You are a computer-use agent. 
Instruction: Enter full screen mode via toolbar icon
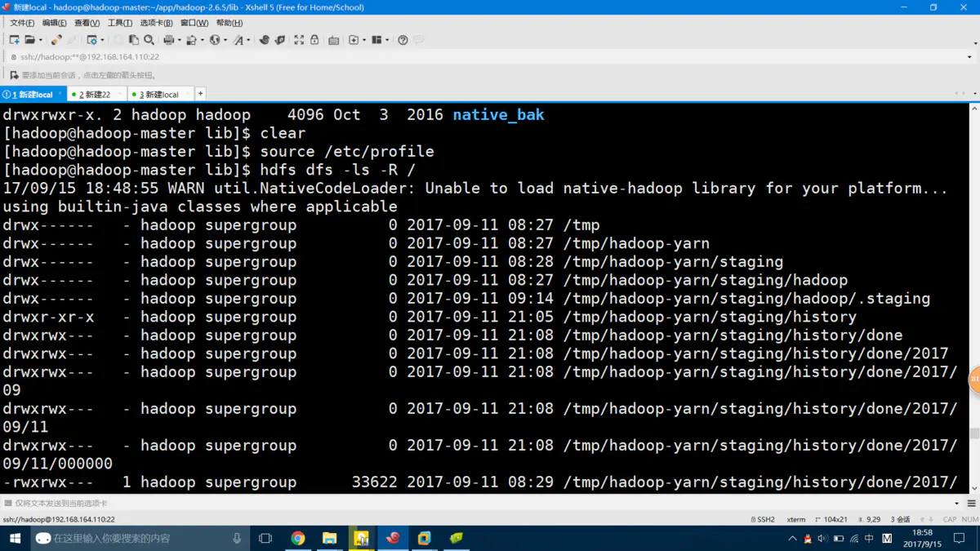click(299, 39)
